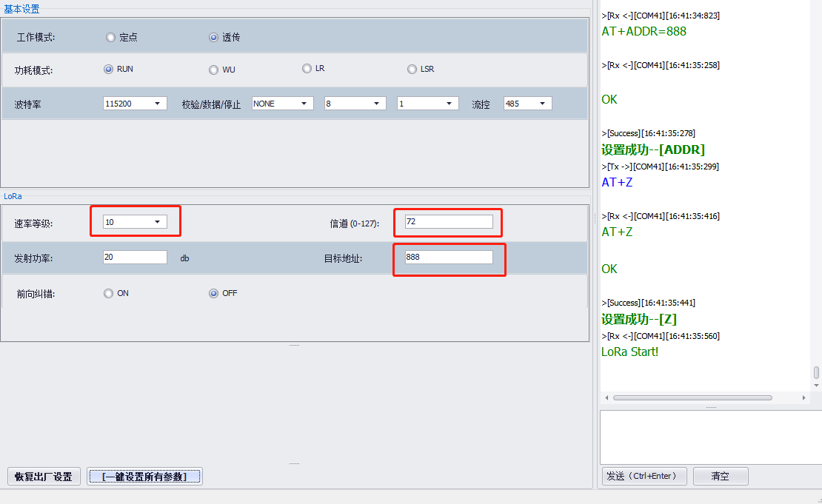
Task: Open the data bits 8 dropdown
Action: (x=355, y=104)
